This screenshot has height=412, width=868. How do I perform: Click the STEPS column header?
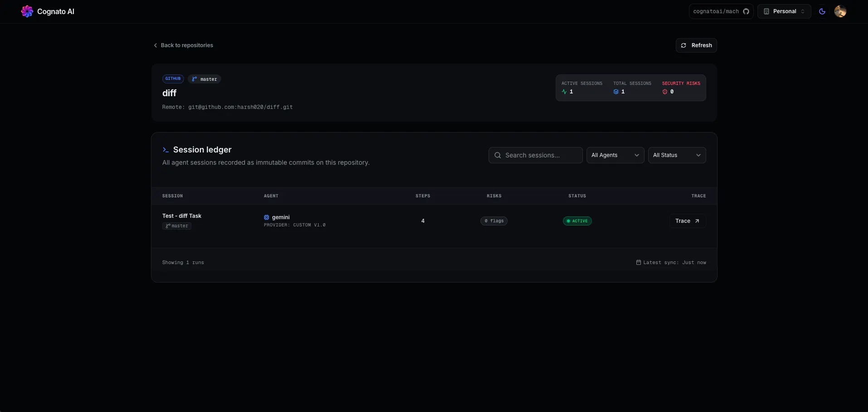click(423, 196)
